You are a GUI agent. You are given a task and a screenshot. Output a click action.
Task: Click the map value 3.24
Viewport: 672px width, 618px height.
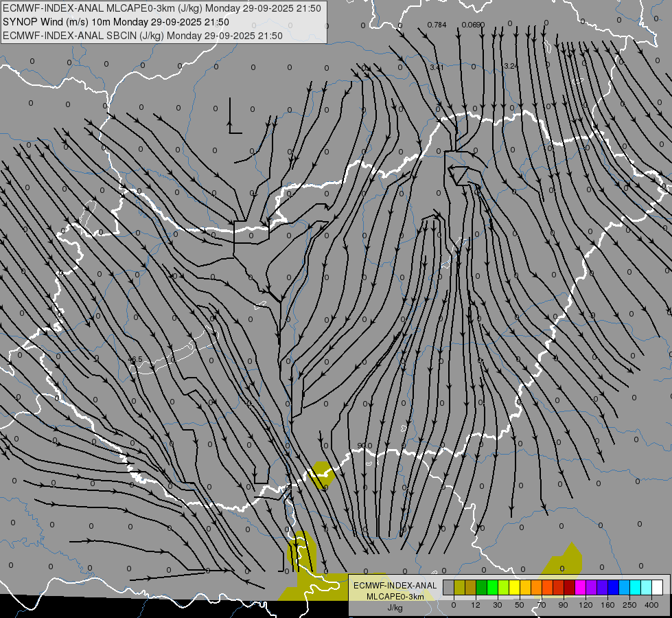(x=511, y=66)
